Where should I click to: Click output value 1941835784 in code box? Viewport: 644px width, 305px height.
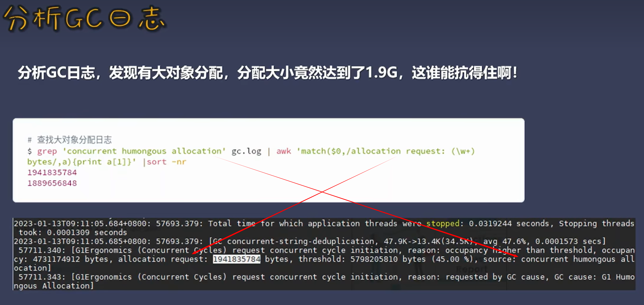52,172
